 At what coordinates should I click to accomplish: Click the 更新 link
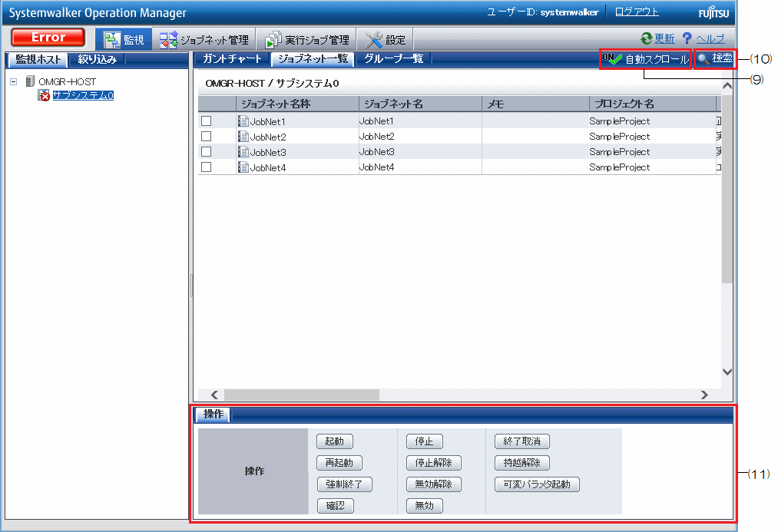tap(664, 38)
